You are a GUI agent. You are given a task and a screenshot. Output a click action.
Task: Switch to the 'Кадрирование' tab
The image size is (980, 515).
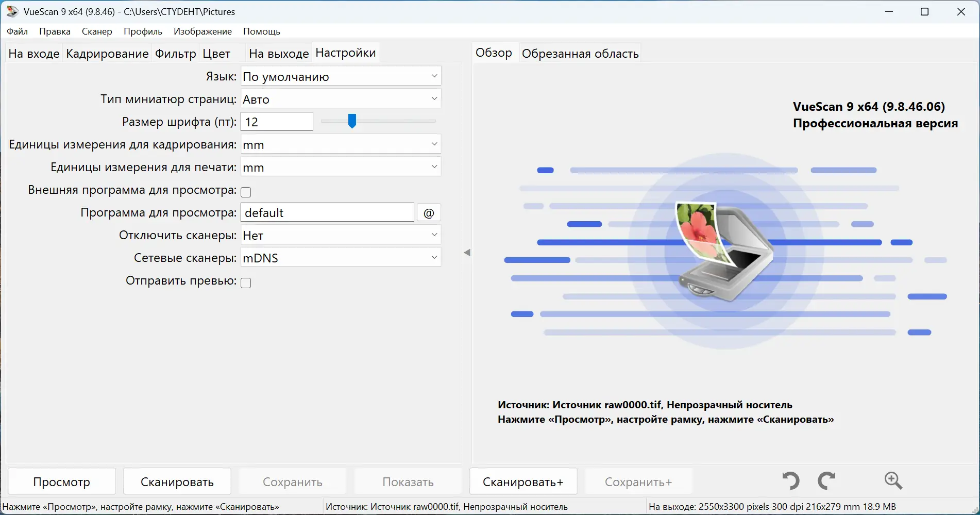[107, 54]
